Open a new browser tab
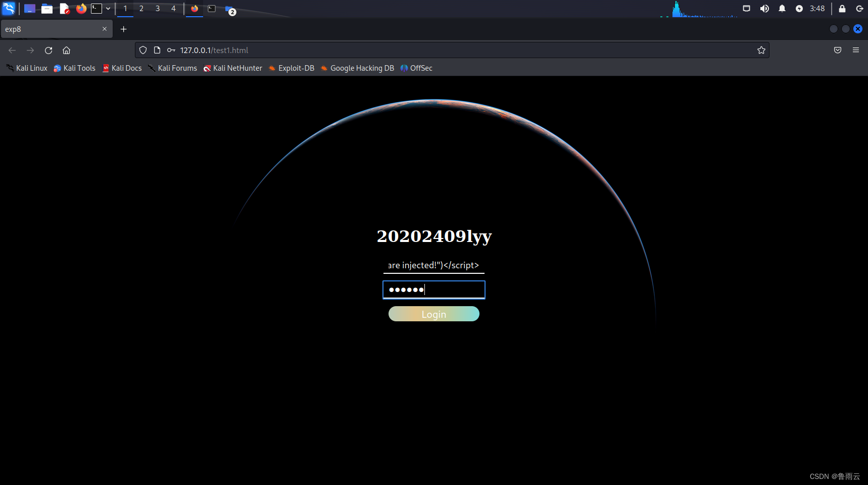This screenshot has width=868, height=485. point(123,29)
